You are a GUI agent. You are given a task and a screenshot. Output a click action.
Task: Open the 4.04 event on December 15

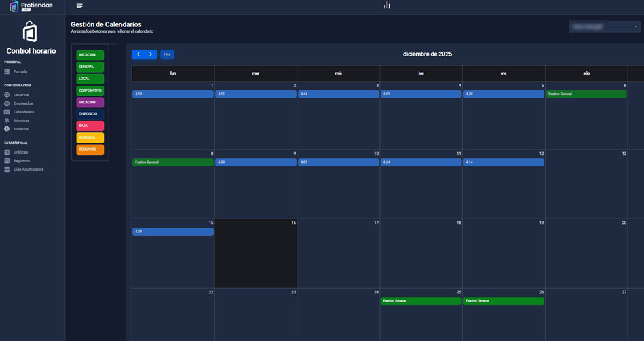(173, 232)
